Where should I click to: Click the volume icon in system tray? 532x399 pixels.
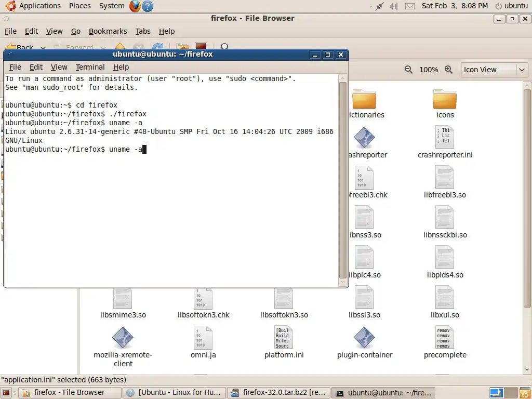coord(393,6)
